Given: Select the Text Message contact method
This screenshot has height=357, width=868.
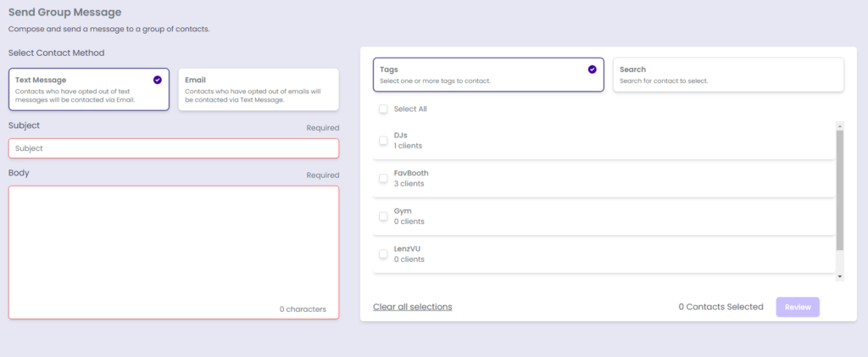Looking at the screenshot, I should [88, 89].
